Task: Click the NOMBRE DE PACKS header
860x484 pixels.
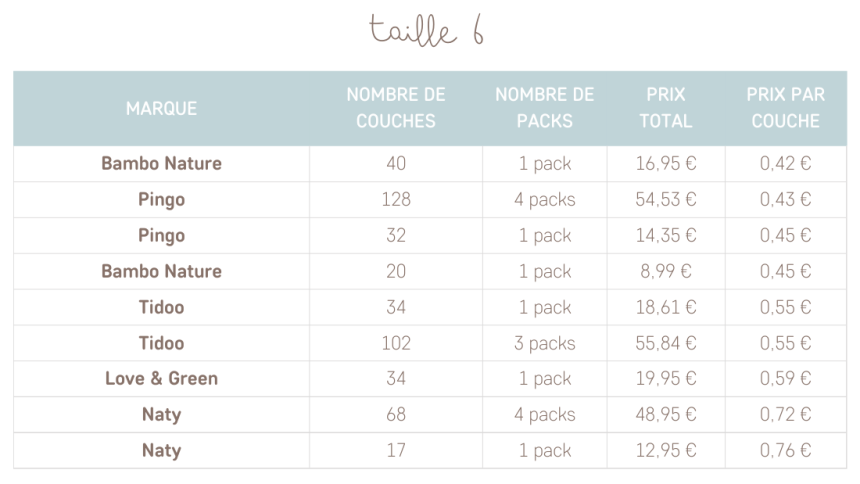Action: (545, 108)
